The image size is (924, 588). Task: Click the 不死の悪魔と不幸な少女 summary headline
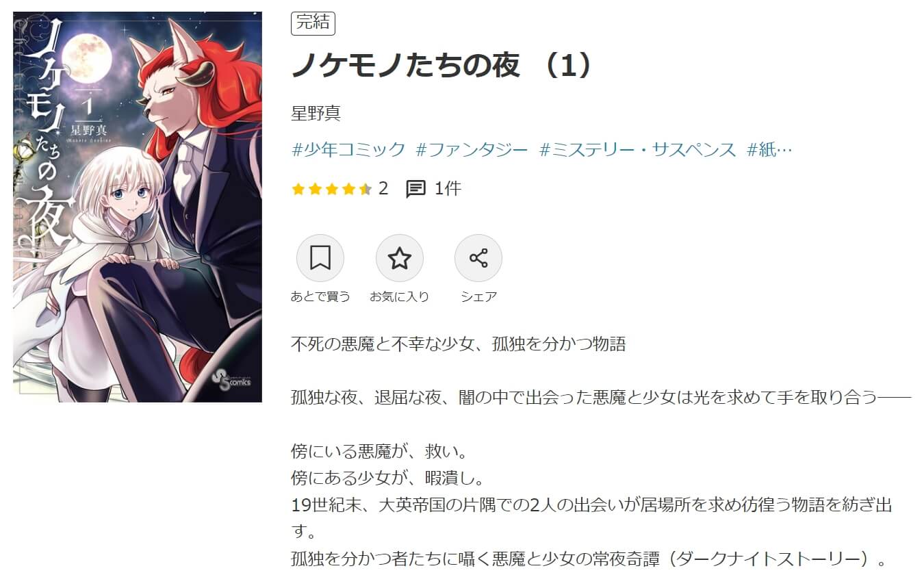point(459,344)
